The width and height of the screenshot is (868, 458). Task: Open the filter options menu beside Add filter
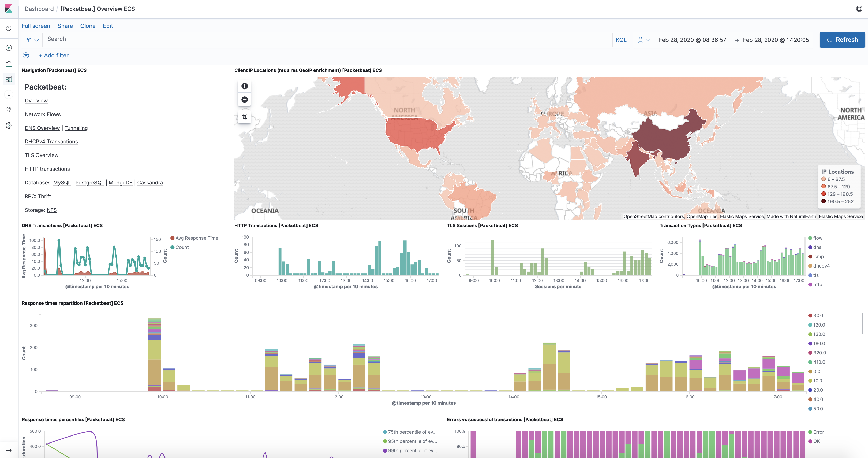26,55
